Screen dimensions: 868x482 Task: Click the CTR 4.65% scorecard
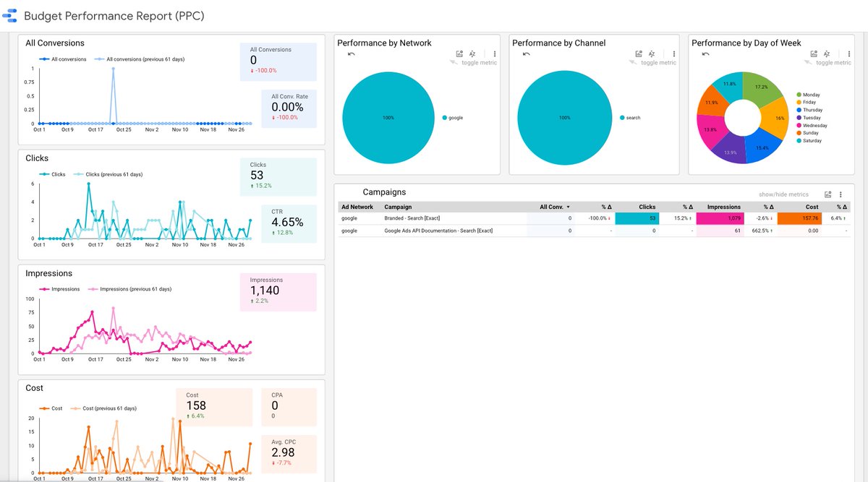288,223
